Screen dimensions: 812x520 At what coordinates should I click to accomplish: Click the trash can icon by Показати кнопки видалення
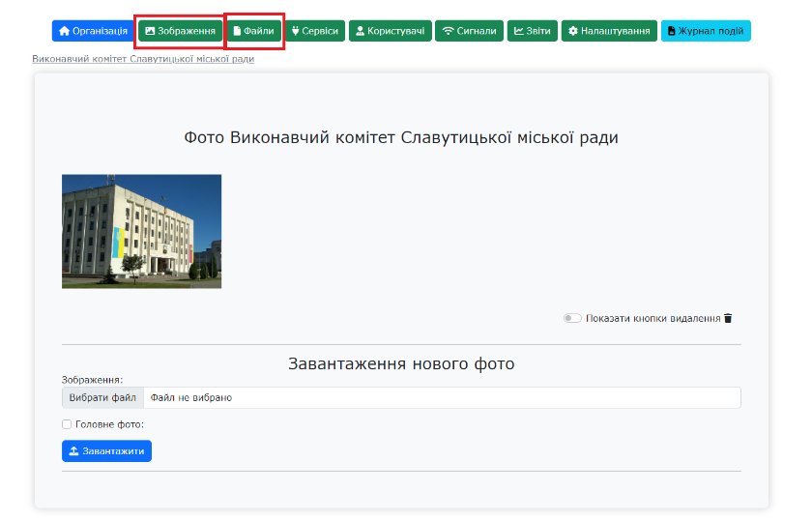click(728, 318)
